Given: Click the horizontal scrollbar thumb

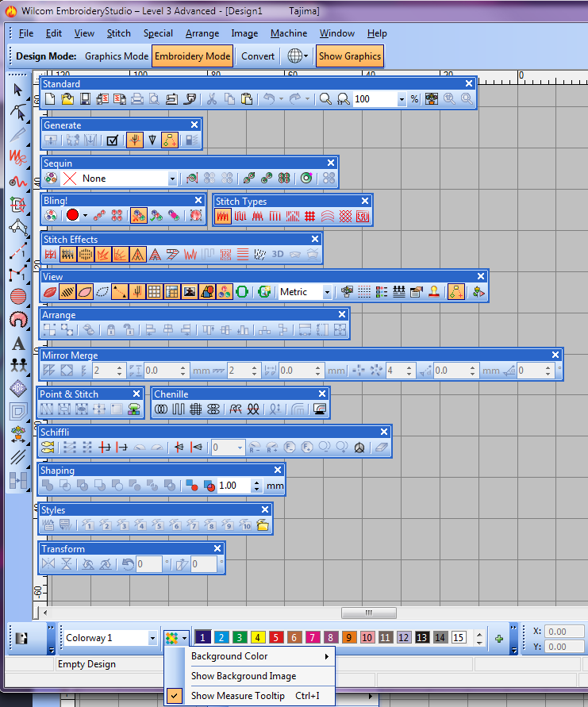Looking at the screenshot, I should coord(369,613).
